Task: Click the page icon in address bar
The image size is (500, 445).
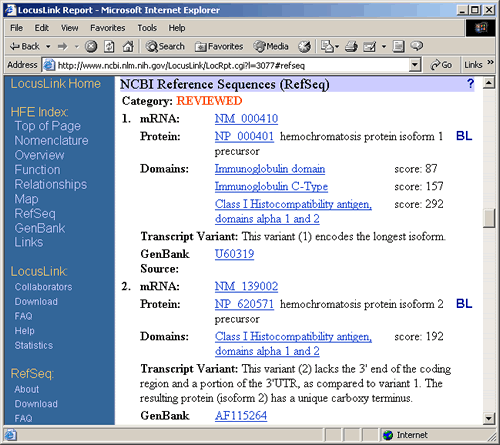Action: [49, 65]
